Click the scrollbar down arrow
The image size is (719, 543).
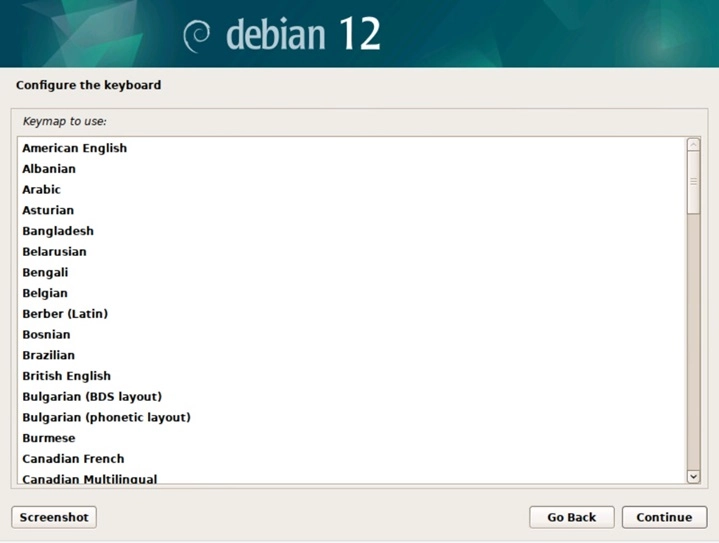tap(693, 477)
